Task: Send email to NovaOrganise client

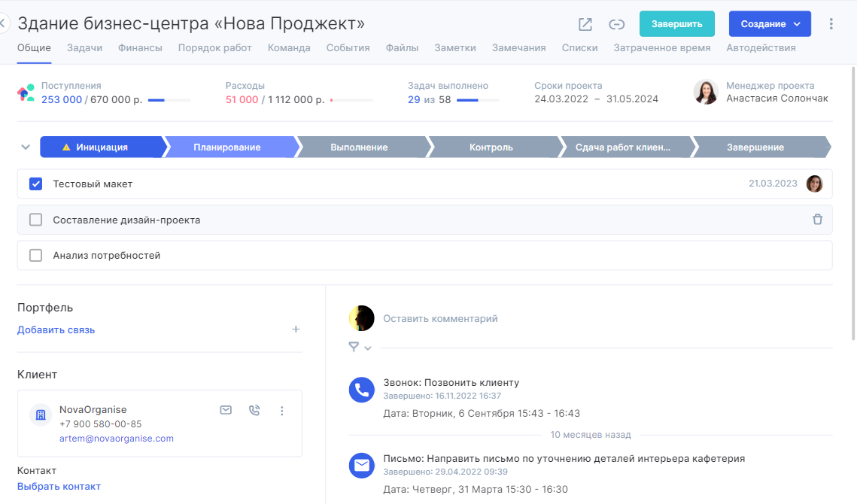Action: pyautogui.click(x=225, y=410)
